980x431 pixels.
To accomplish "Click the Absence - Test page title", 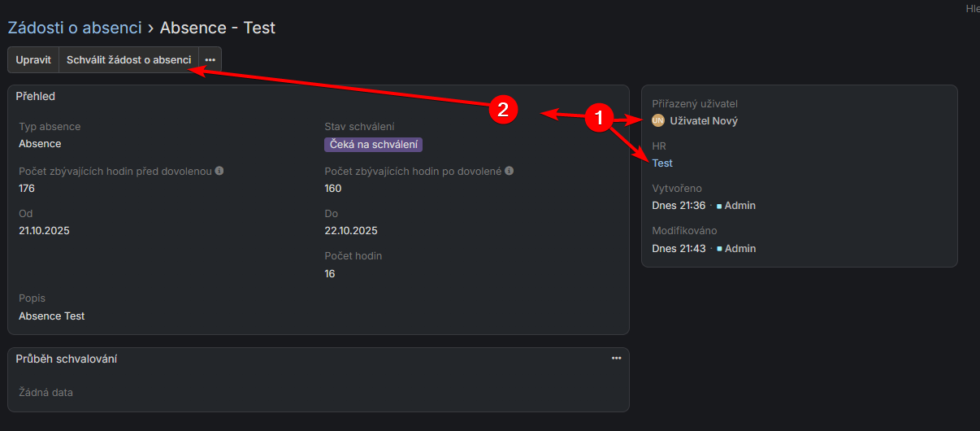I will 217,28.
